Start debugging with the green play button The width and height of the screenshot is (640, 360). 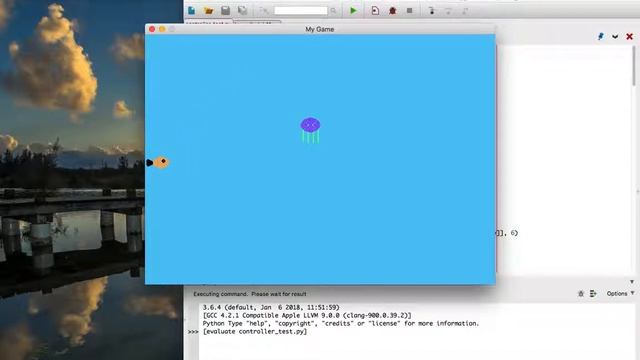pyautogui.click(x=353, y=11)
